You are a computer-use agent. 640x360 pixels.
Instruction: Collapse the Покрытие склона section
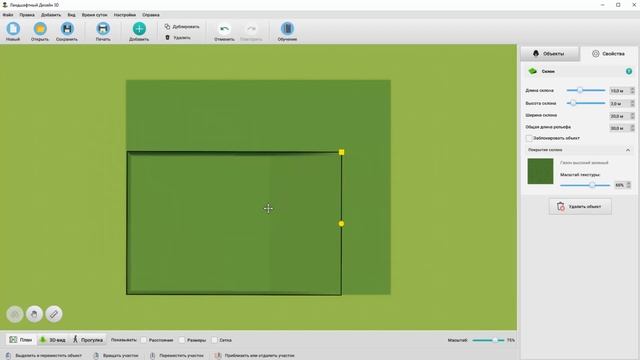tap(628, 150)
